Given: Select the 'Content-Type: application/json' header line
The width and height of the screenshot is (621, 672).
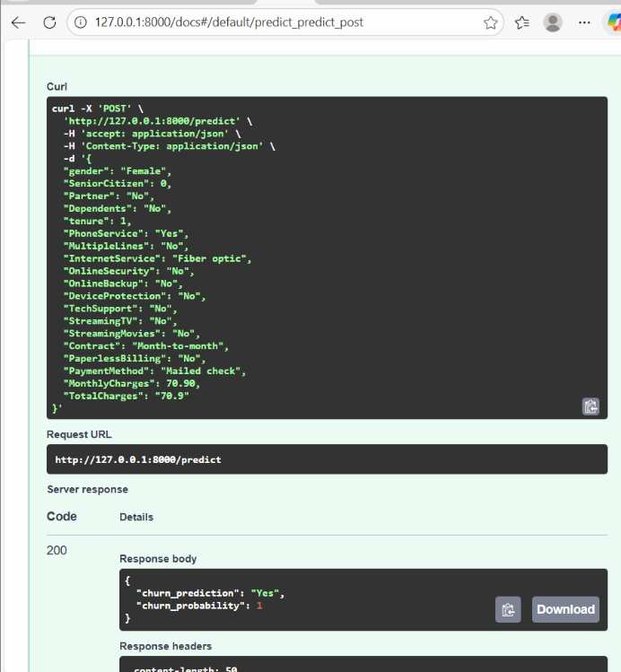Looking at the screenshot, I should coord(170,146).
